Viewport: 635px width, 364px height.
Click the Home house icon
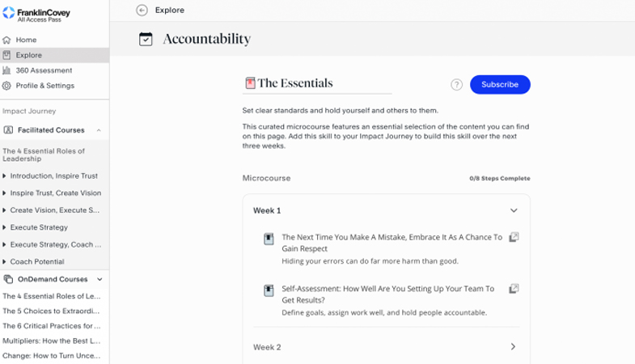6,40
